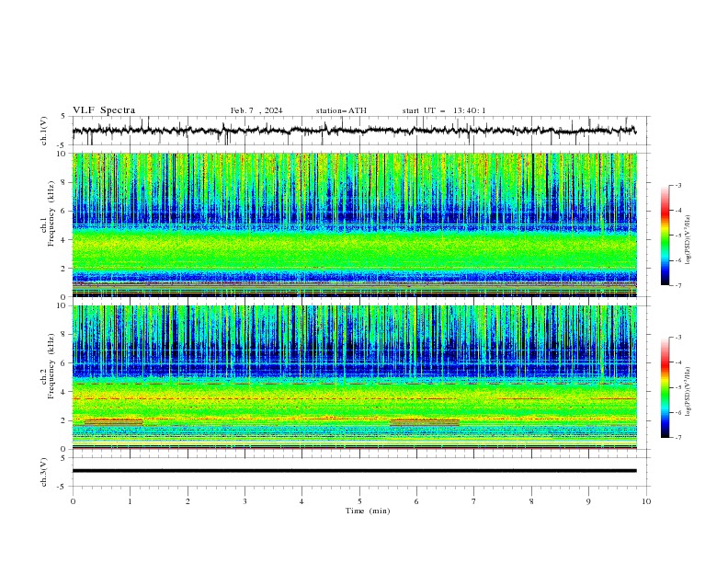The width and height of the screenshot is (728, 563).
Task: Click the log(PSD) label beside the ch.1 colorbar
Action: coord(688,240)
